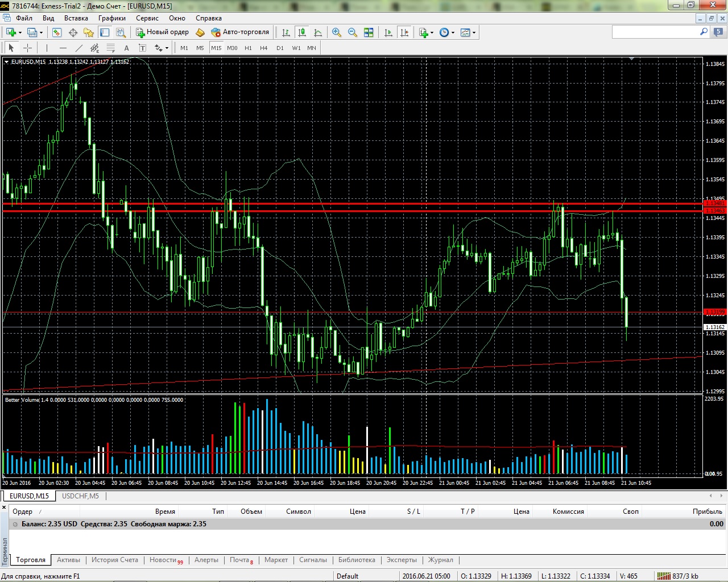This screenshot has width=728, height=582.
Task: Switch to the USDCHF,M5 chart tab
Action: (x=80, y=496)
